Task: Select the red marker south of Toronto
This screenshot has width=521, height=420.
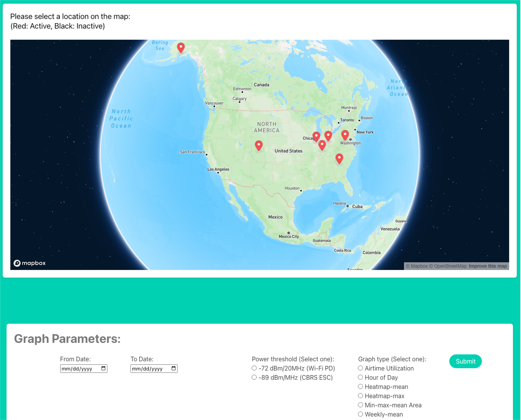Action: (328, 136)
